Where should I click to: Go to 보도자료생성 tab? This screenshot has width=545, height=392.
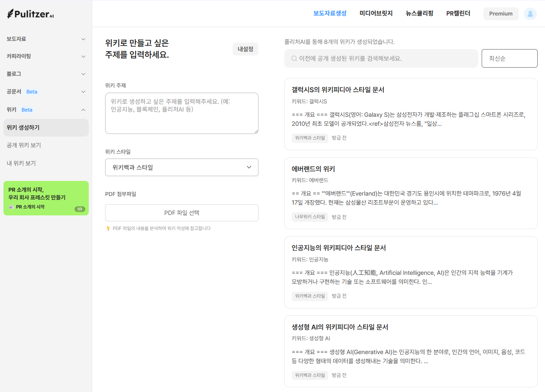[x=330, y=13]
